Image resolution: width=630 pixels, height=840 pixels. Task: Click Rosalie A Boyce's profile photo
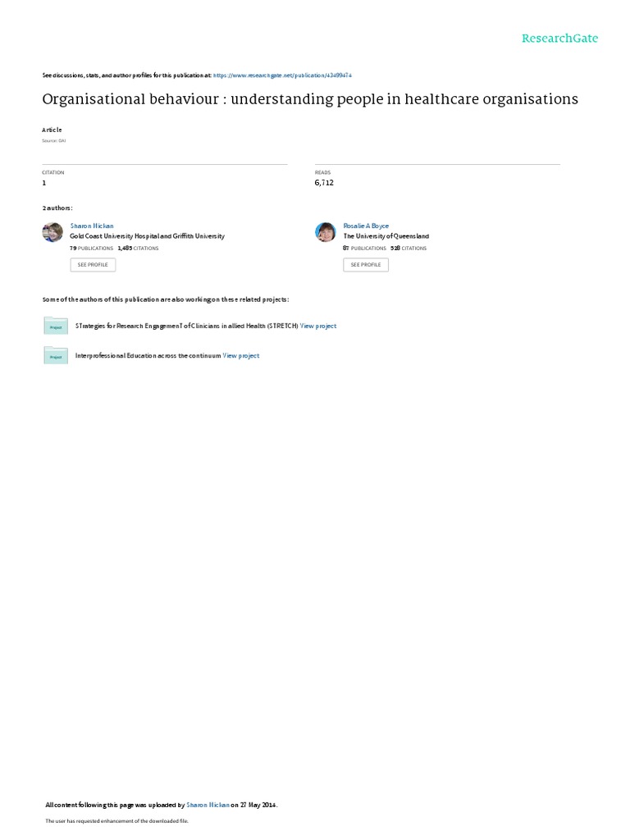(x=325, y=232)
